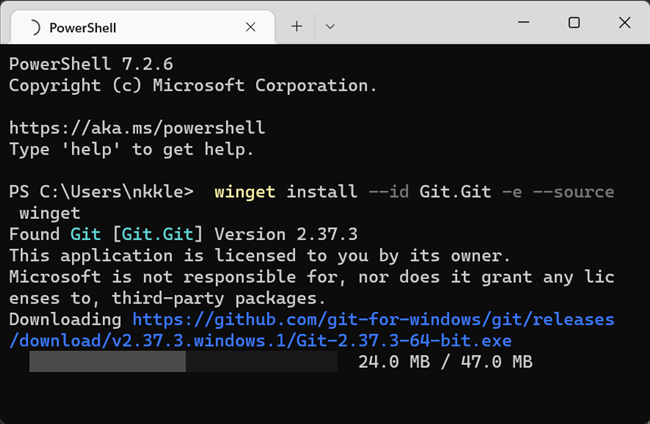
Task: Expand the new tab profile dropdown chevron
Action: pos(330,26)
